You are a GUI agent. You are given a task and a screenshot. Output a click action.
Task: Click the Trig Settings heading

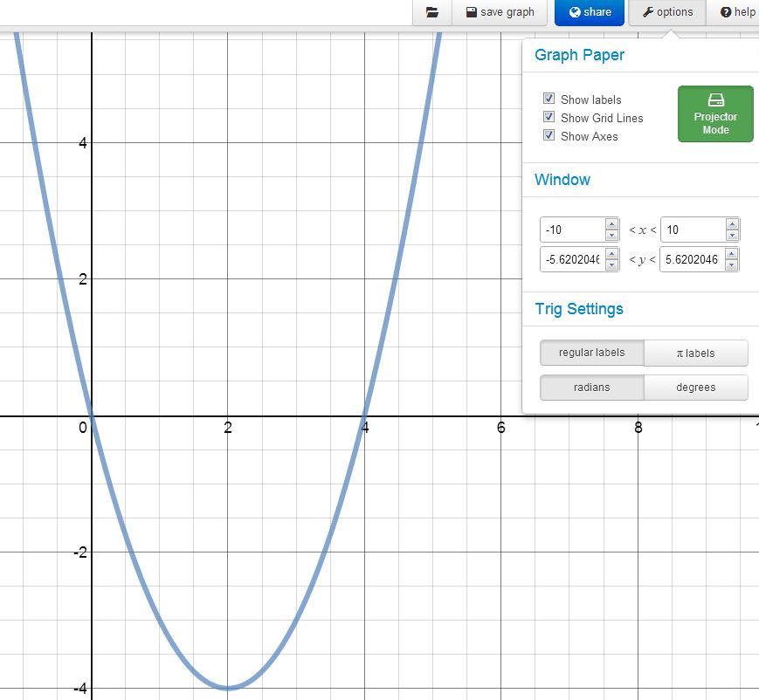[579, 309]
